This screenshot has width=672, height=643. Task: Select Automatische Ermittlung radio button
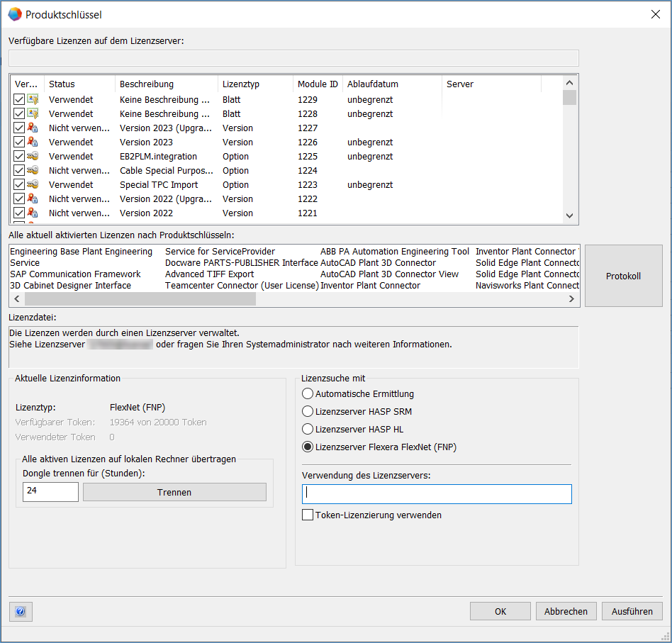tap(308, 393)
